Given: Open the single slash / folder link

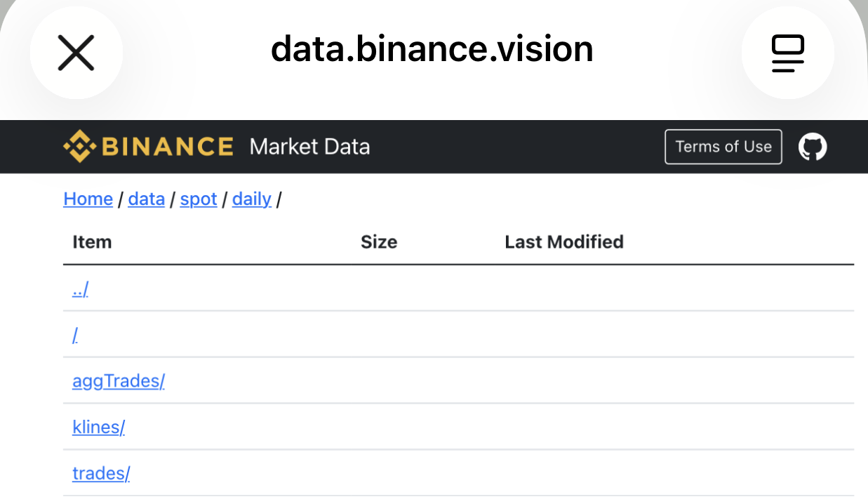Looking at the screenshot, I should pos(75,335).
